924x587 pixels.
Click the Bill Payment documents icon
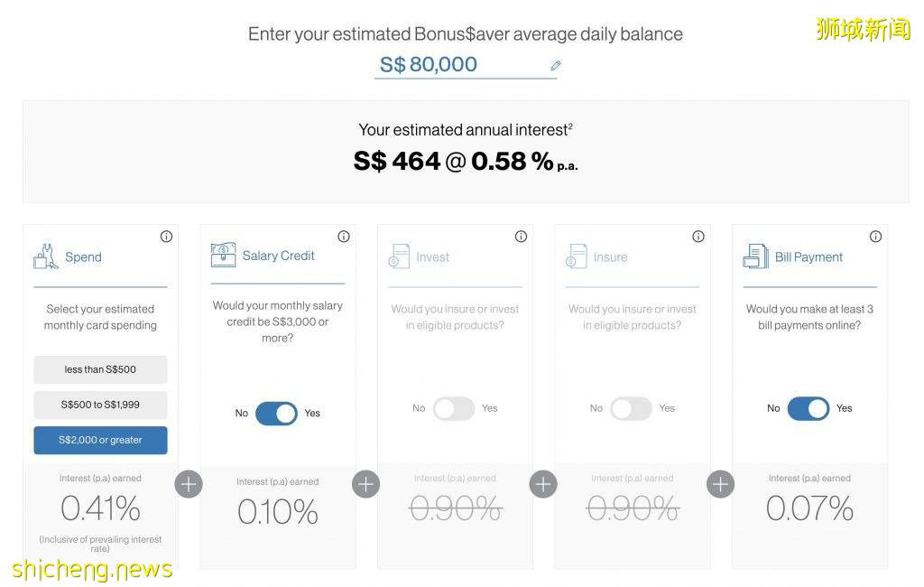pos(755,256)
